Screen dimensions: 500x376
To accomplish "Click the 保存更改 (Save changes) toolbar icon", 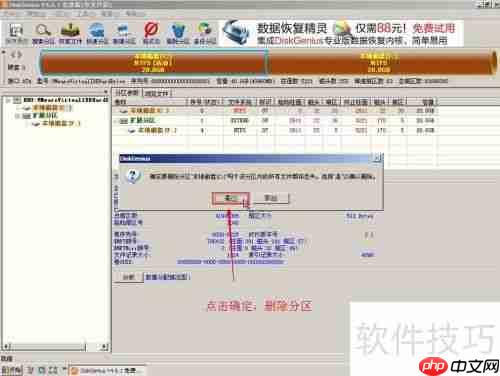I will coord(16,34).
